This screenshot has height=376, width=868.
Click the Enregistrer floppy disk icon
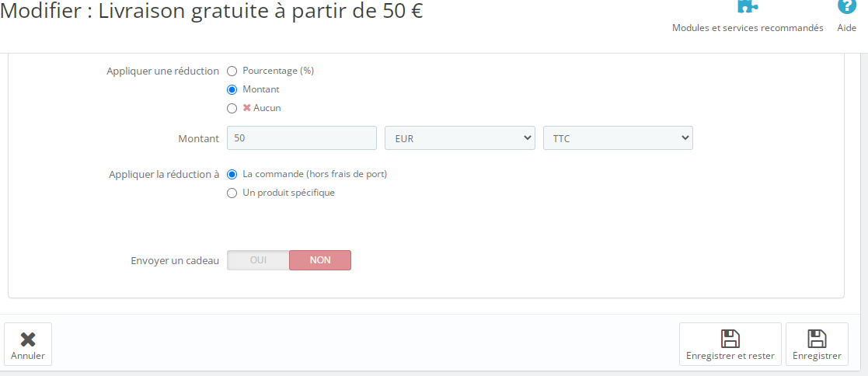point(817,339)
